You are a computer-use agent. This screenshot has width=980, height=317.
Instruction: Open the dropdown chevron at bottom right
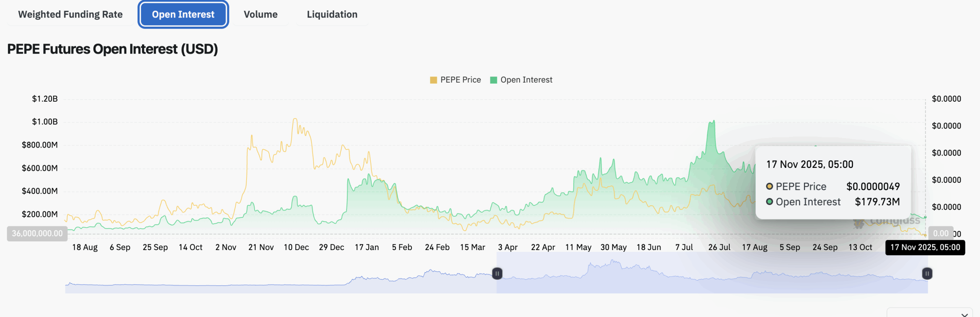point(964,314)
